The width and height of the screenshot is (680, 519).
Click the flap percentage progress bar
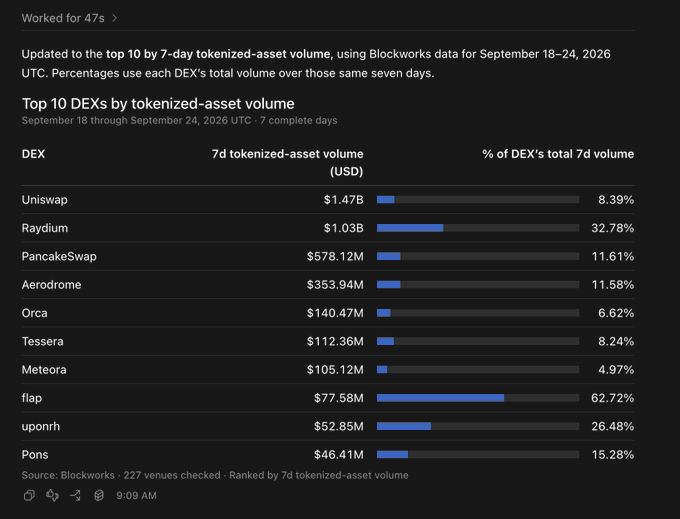pos(478,398)
